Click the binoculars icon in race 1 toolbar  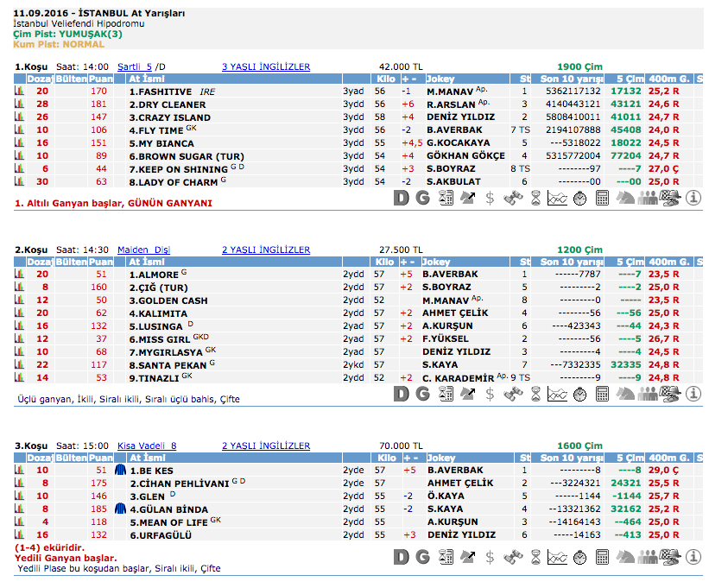[512, 198]
